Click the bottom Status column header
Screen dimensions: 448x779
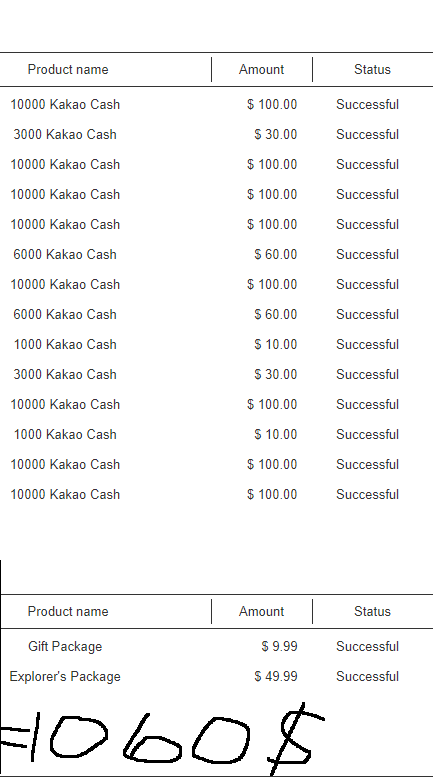(x=372, y=612)
